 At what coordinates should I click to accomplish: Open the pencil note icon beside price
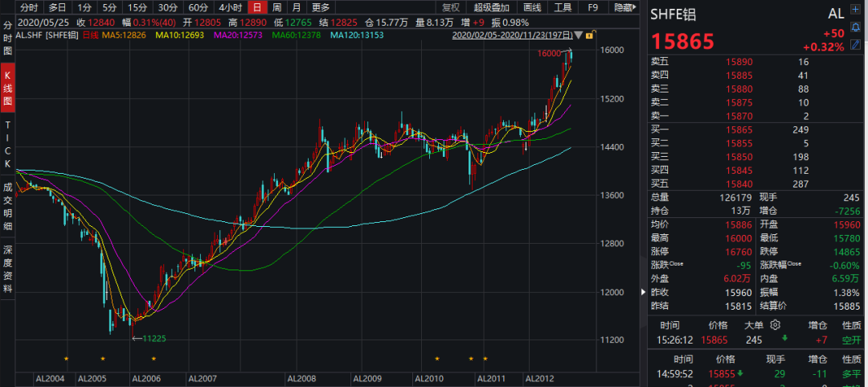tap(856, 43)
